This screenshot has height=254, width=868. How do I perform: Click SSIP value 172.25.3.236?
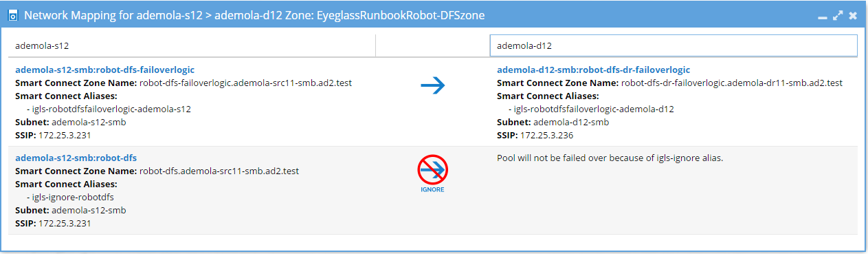click(548, 135)
